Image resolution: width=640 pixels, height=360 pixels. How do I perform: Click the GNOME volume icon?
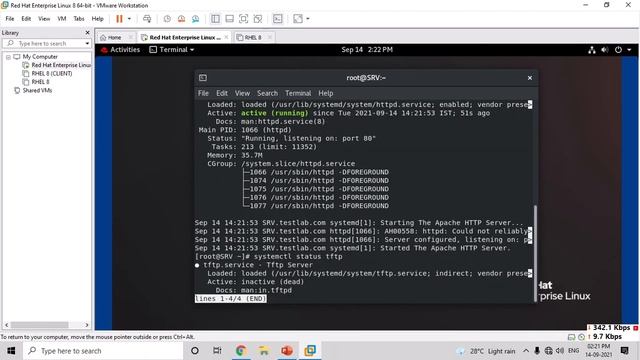pyautogui.click(x=605, y=50)
